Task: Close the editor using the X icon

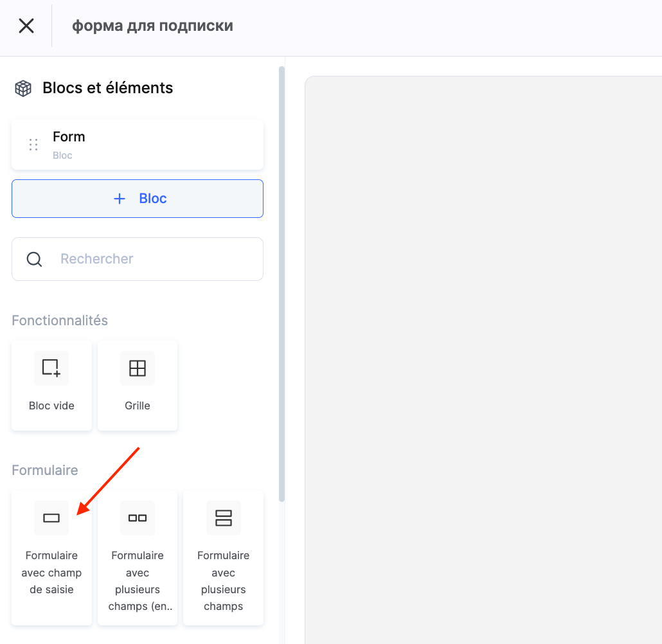Action: pyautogui.click(x=26, y=26)
